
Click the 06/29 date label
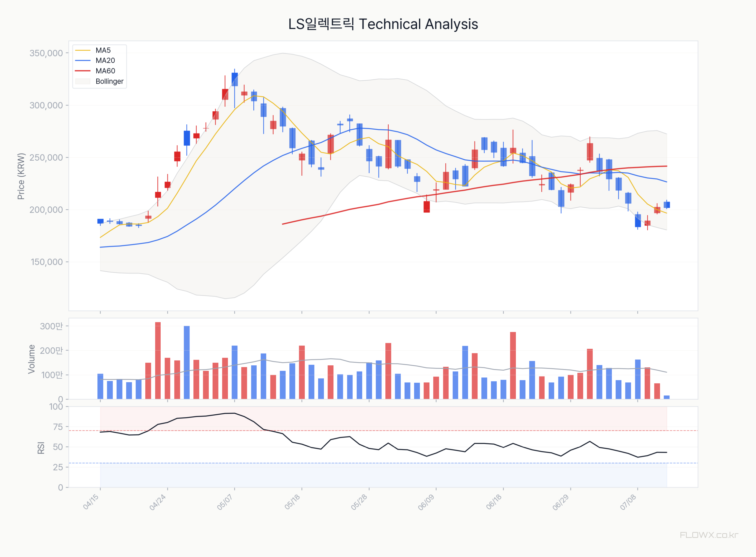click(561, 502)
